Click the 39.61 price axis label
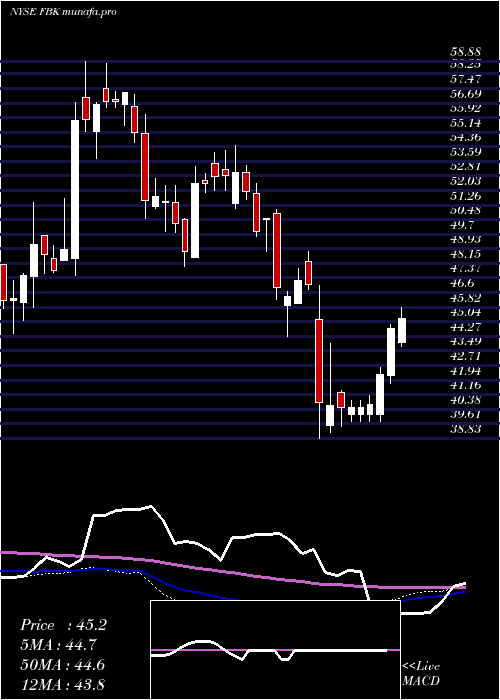The width and height of the screenshot is (500, 700). coord(465,414)
